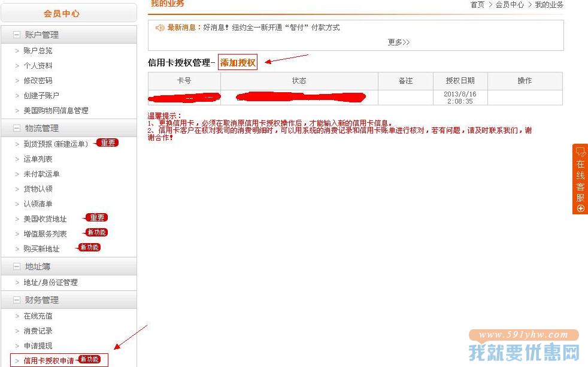Click 会员中心 in breadcrumb
The image size is (588, 367).
[x=510, y=5]
